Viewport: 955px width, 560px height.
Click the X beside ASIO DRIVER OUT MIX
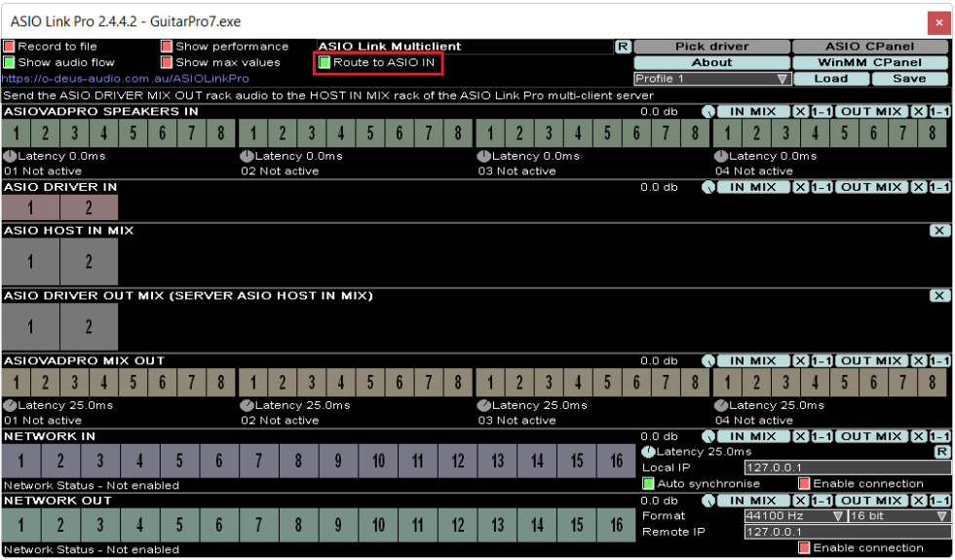click(x=938, y=295)
